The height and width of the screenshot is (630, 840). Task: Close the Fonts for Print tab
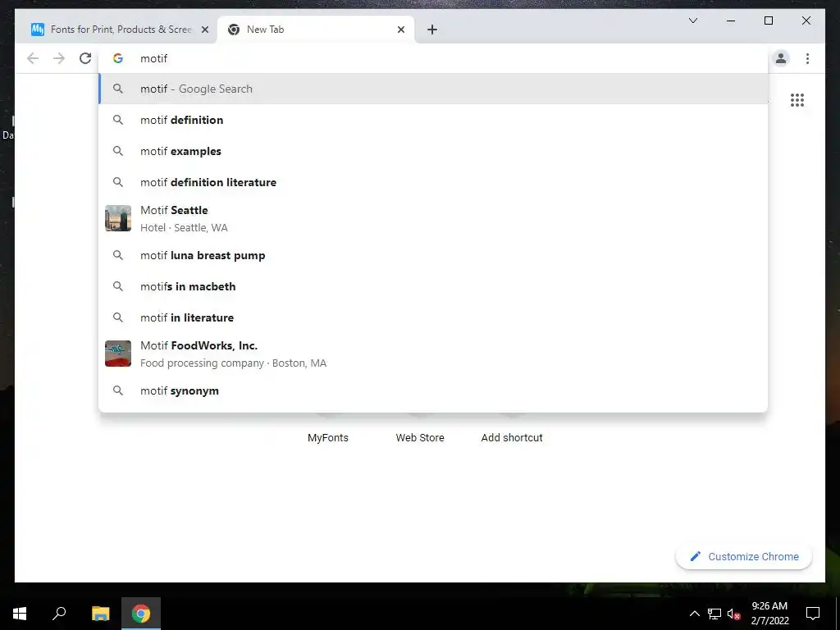click(204, 30)
